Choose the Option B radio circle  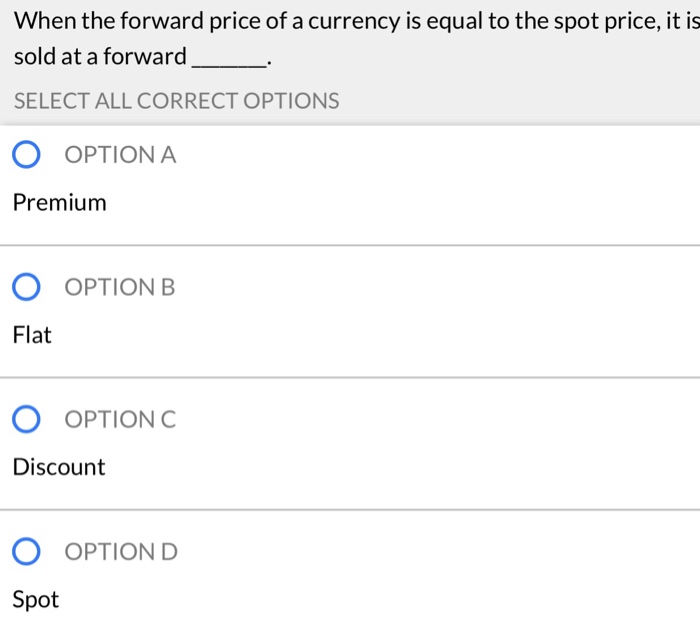[27, 288]
